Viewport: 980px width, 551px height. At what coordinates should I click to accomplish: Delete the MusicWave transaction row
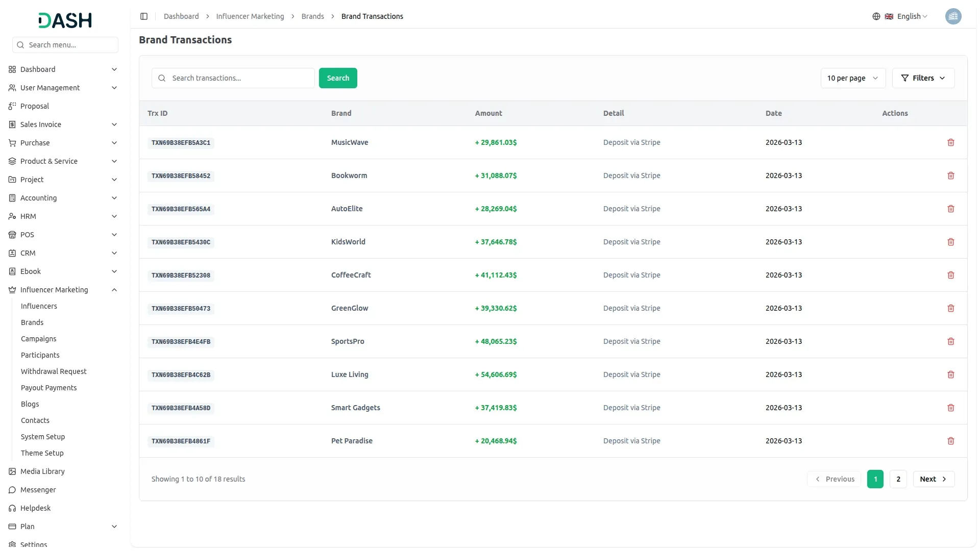coord(950,142)
